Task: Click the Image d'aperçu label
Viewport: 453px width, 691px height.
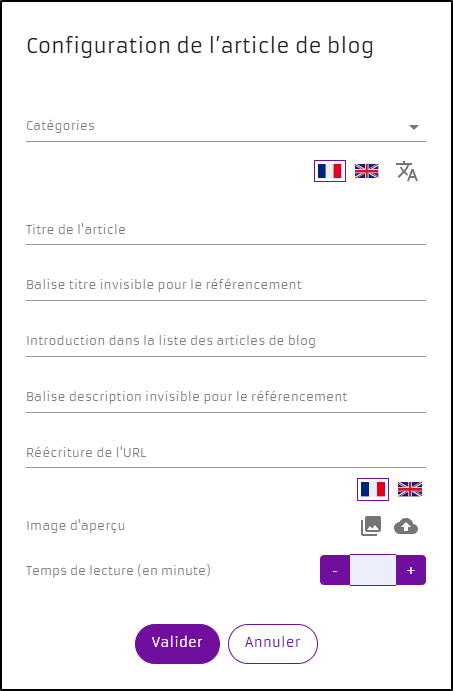Action: [x=75, y=526]
